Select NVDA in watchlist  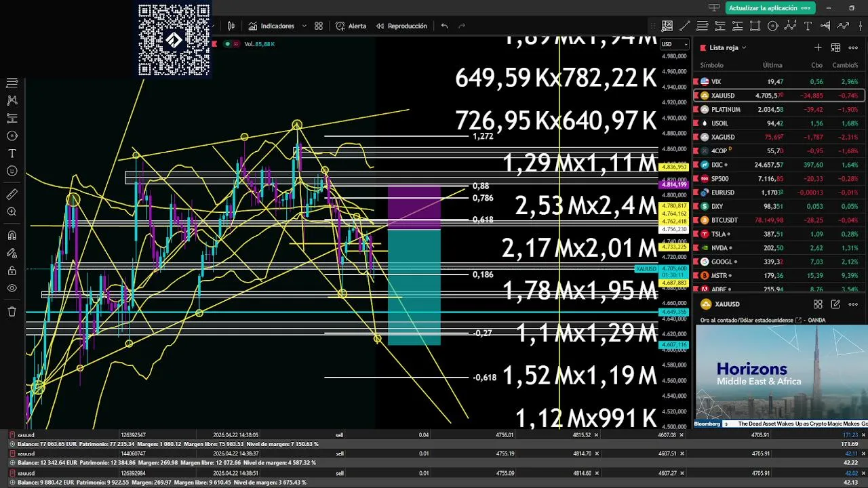pos(778,248)
